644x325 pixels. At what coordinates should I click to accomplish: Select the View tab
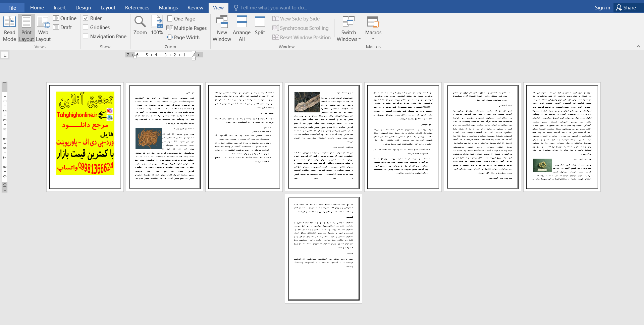(x=218, y=8)
